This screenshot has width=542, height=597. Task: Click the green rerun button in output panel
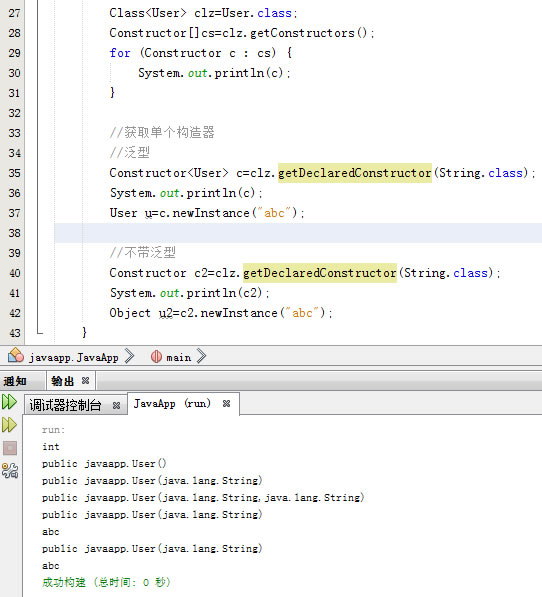click(10, 402)
